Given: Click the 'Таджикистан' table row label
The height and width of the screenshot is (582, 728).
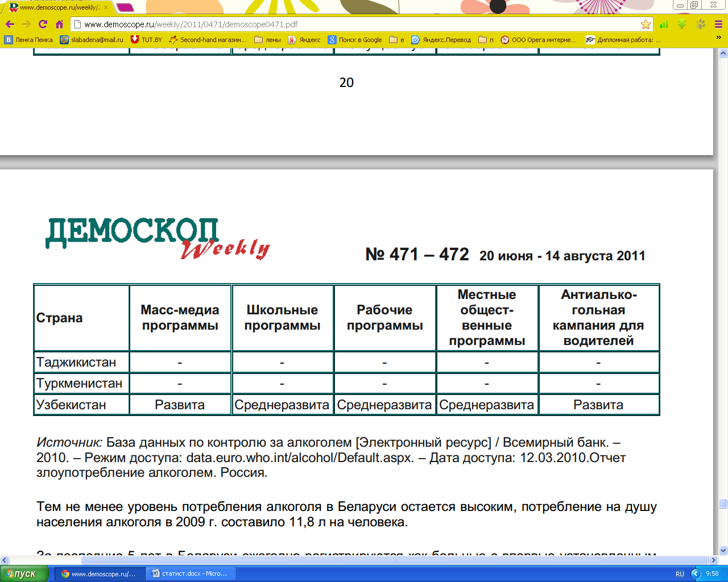Looking at the screenshot, I should (76, 362).
